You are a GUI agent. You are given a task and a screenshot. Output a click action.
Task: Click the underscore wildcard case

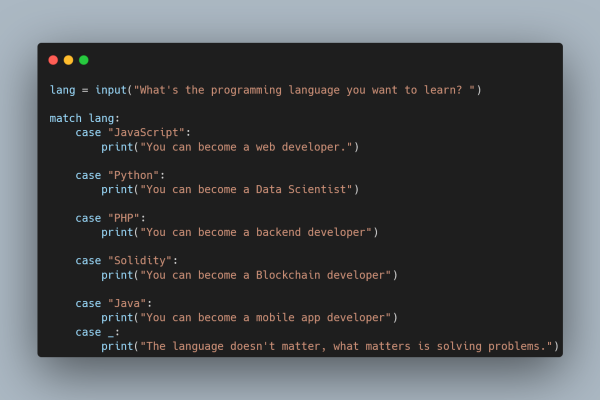111,333
